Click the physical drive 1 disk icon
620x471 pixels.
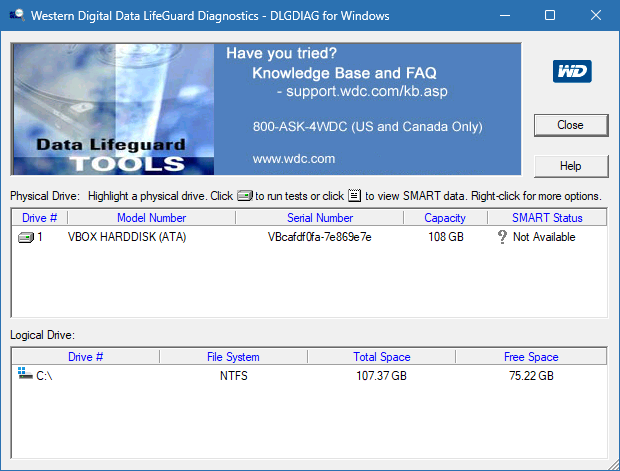tap(26, 238)
